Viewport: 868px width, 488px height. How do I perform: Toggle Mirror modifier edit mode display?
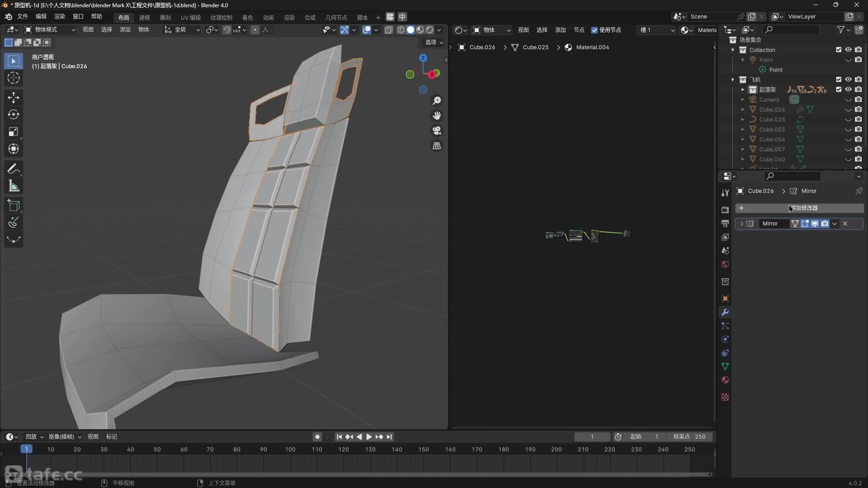(805, 224)
